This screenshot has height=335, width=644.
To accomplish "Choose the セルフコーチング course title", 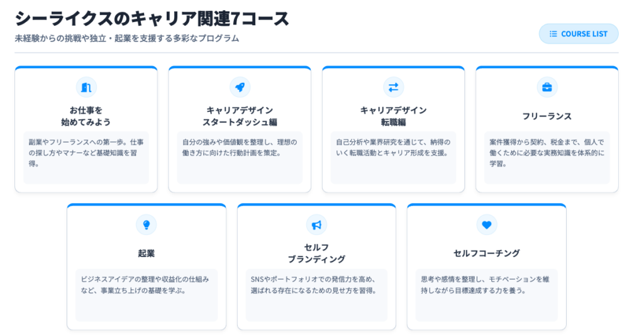I will 486,253.
